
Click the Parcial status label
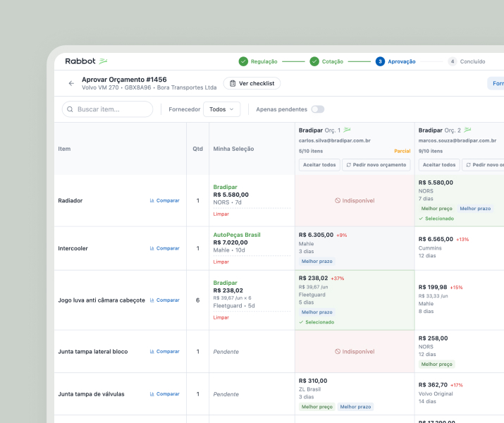click(x=402, y=151)
